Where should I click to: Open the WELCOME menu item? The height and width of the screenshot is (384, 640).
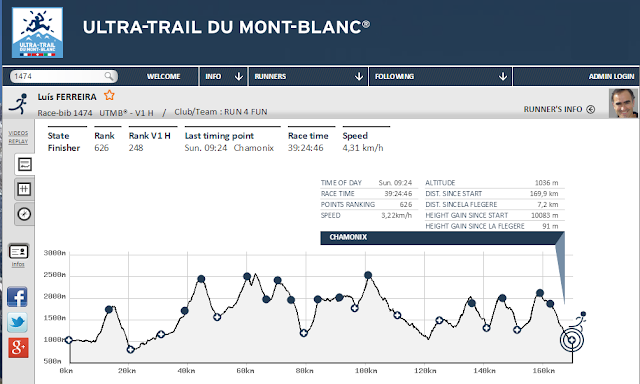[163, 76]
